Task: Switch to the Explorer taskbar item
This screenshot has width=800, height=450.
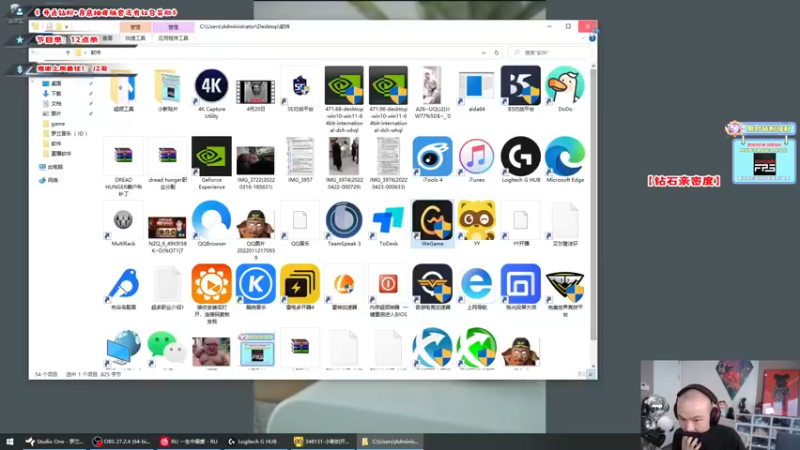Action: click(390, 441)
